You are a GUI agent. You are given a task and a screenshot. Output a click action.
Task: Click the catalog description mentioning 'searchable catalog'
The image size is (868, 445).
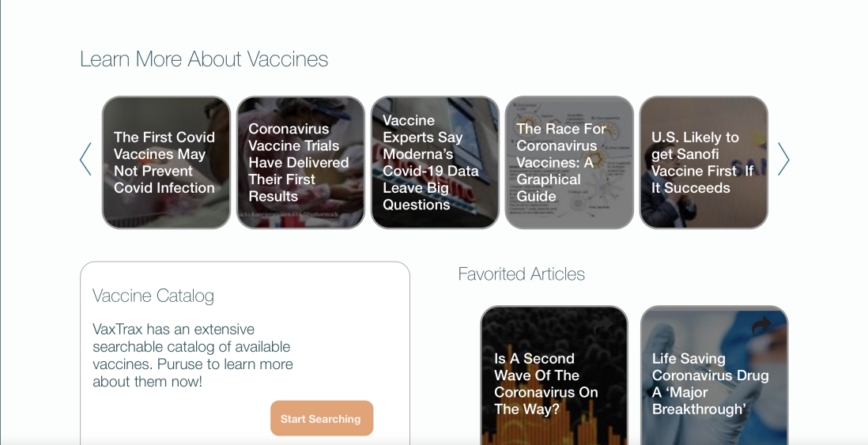point(192,355)
